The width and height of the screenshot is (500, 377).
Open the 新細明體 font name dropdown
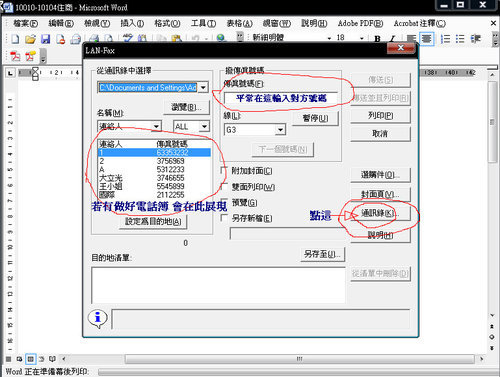pos(329,38)
